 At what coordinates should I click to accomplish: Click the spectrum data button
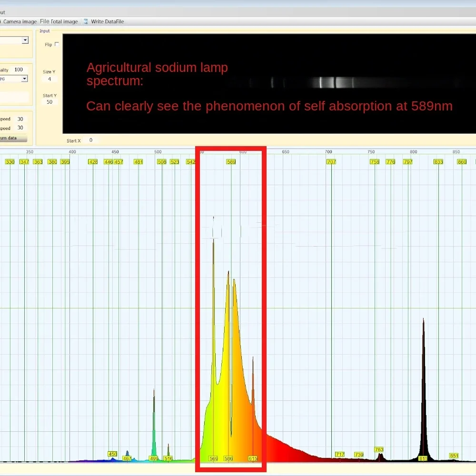click(x=13, y=138)
